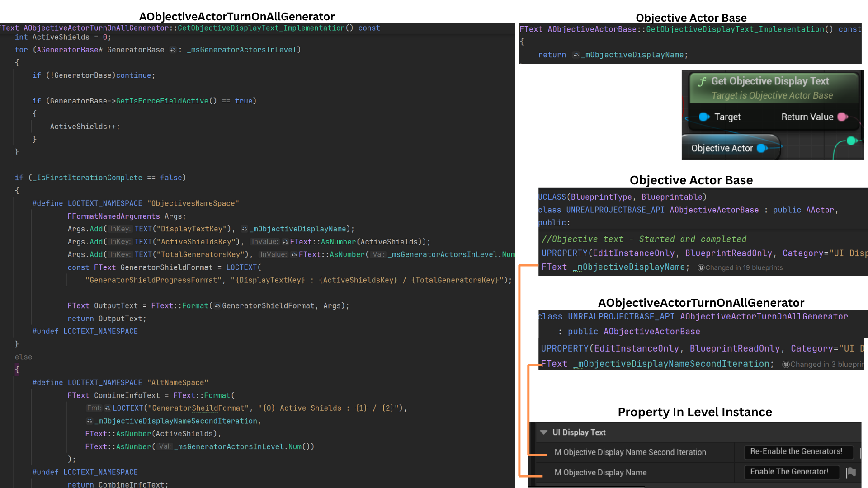Image resolution: width=868 pixels, height=488 pixels.
Task: Click Re-Enable the Generators! text field
Action: pyautogui.click(x=797, y=451)
